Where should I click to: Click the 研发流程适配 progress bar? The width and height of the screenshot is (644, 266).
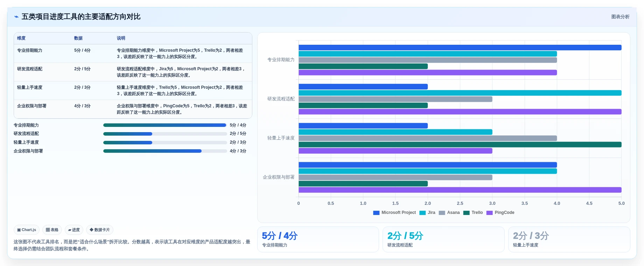tap(165, 134)
